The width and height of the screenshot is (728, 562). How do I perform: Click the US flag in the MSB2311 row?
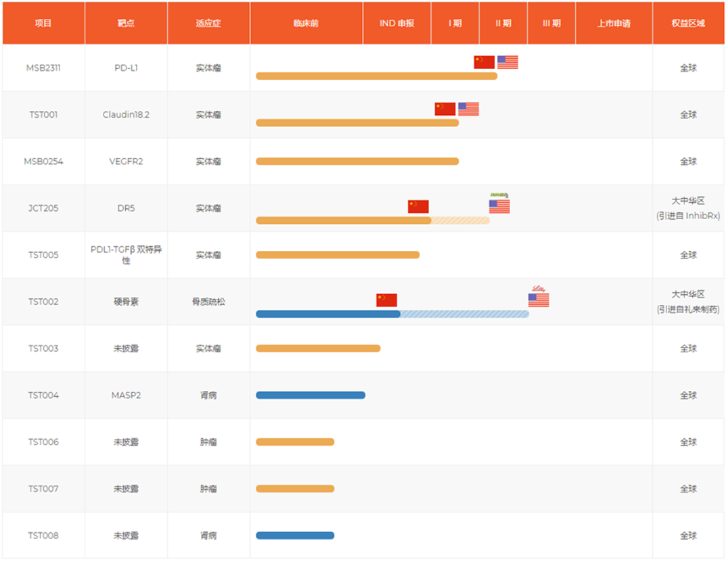coord(507,62)
